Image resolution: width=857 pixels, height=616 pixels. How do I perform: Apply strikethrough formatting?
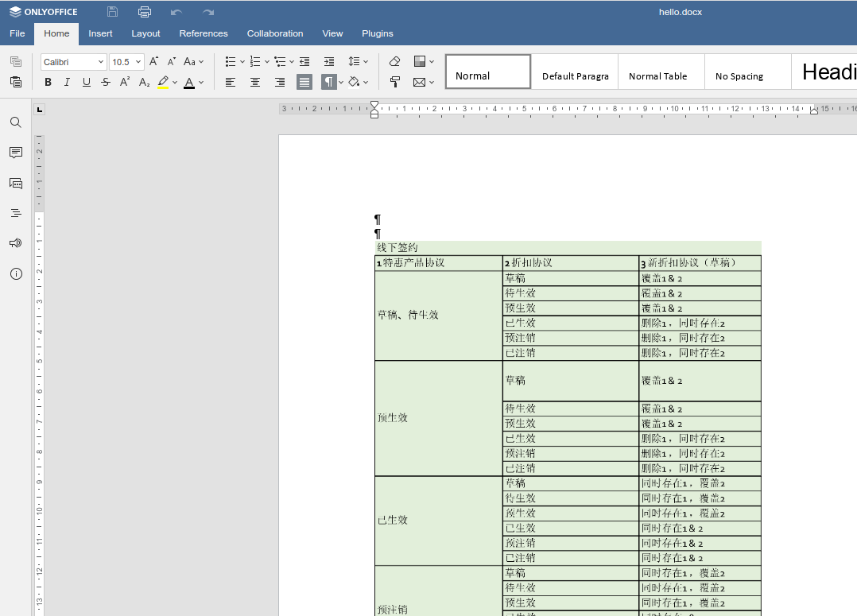106,82
